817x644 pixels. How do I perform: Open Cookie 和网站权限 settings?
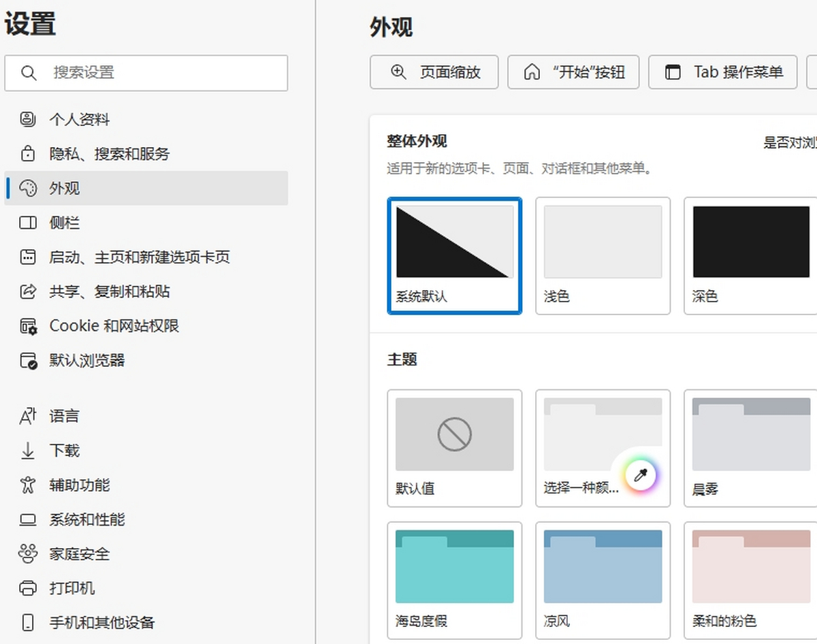tap(146, 326)
